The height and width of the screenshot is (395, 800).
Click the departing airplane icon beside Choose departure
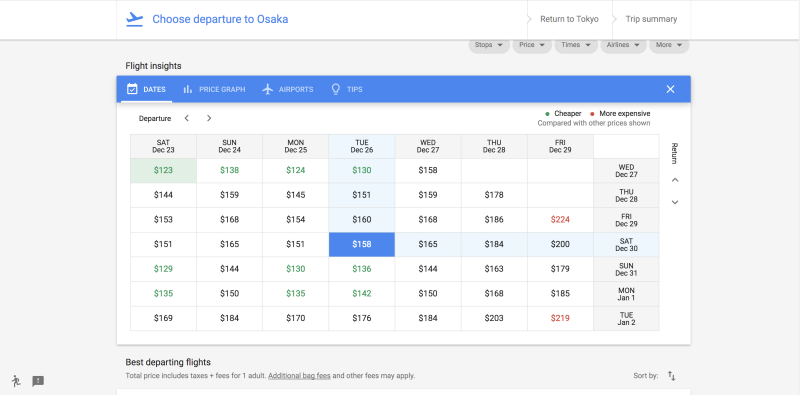pos(135,19)
